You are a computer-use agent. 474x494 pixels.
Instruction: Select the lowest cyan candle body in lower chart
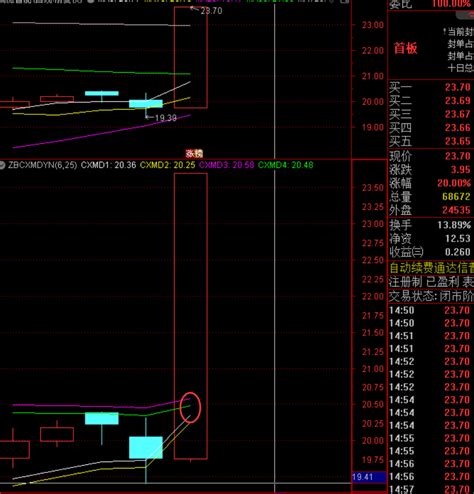pyautogui.click(x=146, y=447)
